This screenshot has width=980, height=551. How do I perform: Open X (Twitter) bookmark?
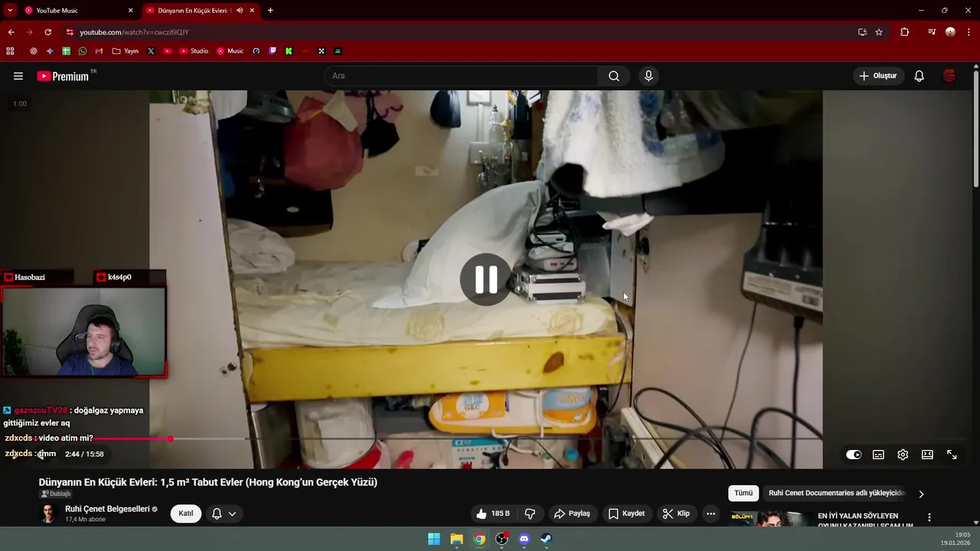pos(151,51)
